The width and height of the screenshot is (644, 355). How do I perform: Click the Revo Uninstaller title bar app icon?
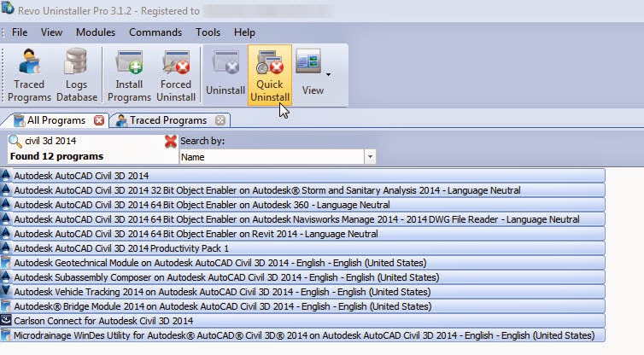7,9
